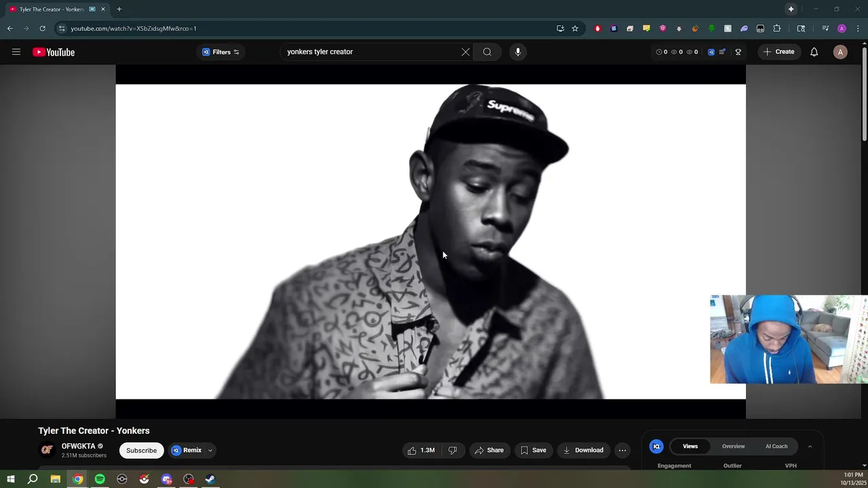Open Chrome three-dot menu
This screenshot has width=868, height=488.
point(858,28)
